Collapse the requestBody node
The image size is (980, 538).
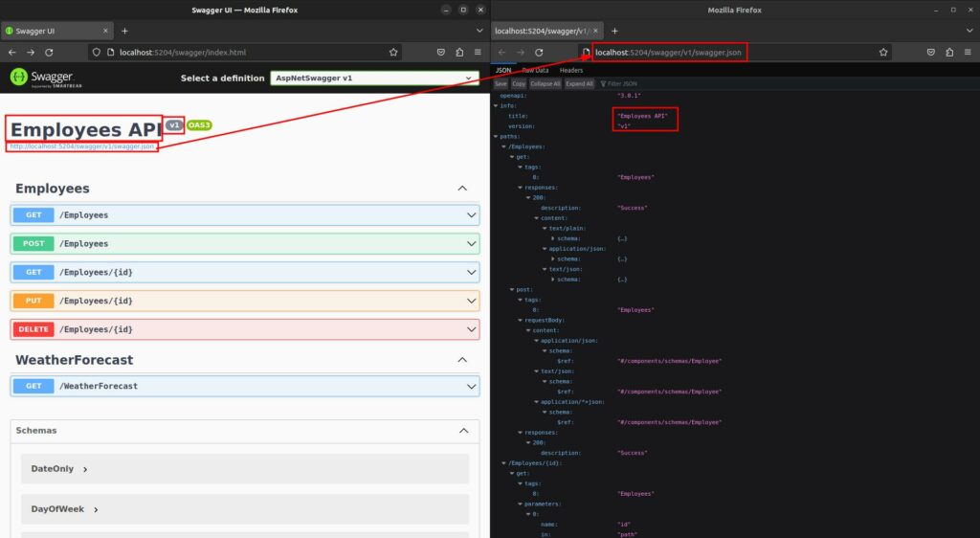pos(521,321)
